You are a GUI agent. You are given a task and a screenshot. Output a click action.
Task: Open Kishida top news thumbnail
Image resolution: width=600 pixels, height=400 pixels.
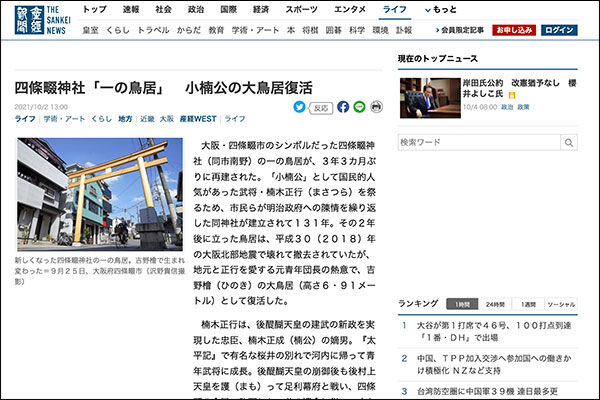(x=430, y=98)
